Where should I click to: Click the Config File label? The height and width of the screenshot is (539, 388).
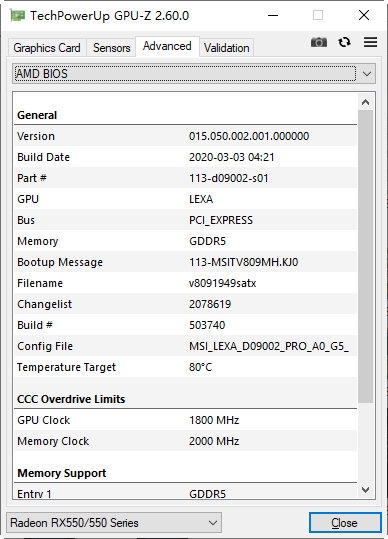click(x=45, y=346)
